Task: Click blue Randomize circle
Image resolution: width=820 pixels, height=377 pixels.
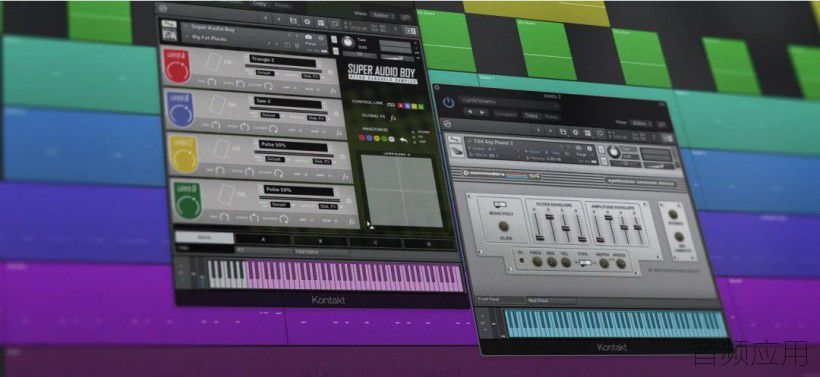Action: pyautogui.click(x=369, y=139)
